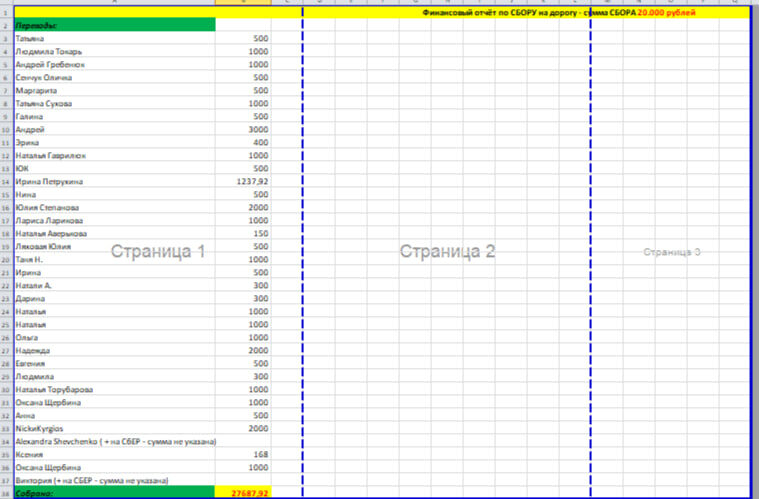Select the green 'Переводы:' header cell
Viewport: 759px width, 499px height.
coord(115,25)
